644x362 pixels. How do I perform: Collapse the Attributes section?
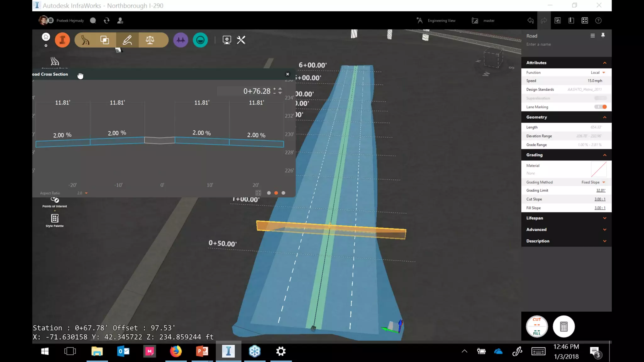604,63
